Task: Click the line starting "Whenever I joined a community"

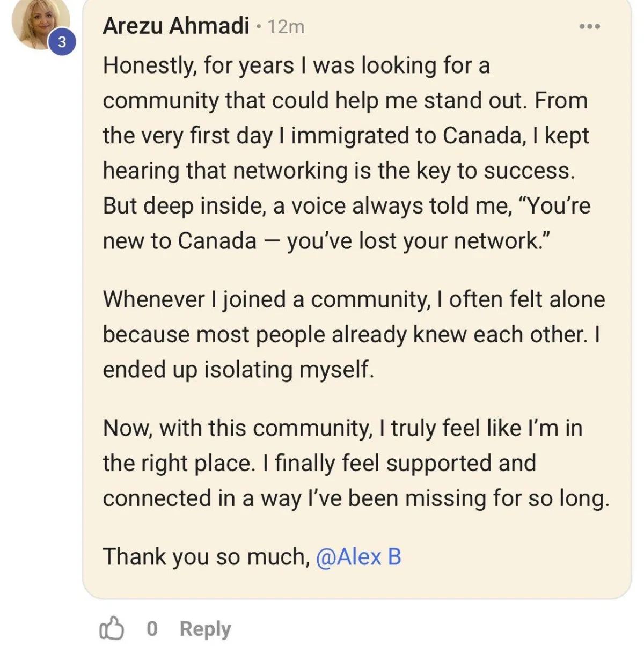Action: coord(353,299)
